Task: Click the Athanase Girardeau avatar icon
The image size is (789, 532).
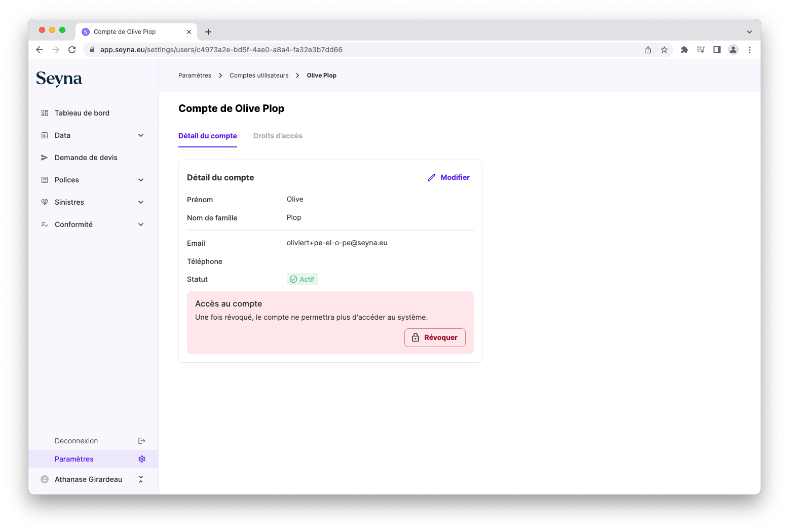Action: pyautogui.click(x=45, y=479)
